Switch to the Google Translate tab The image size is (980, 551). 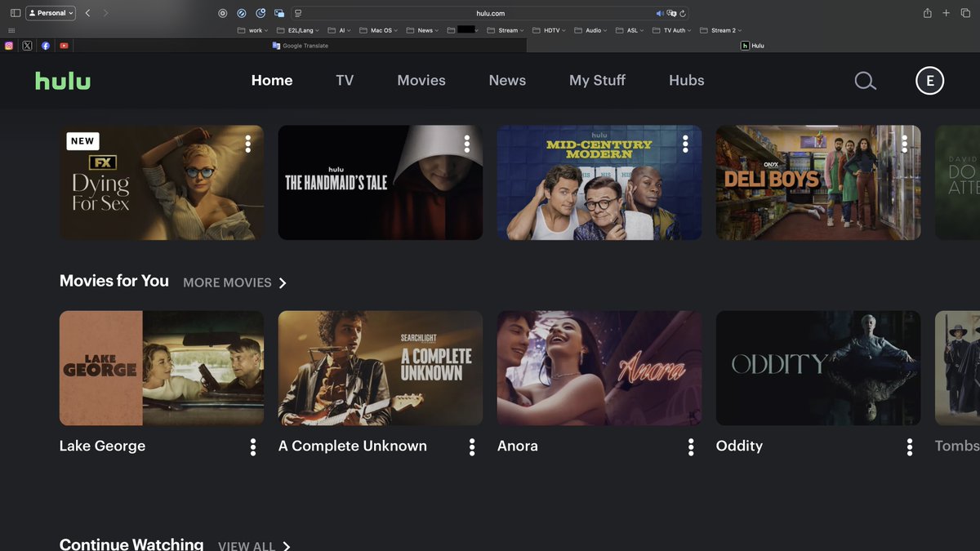click(300, 46)
